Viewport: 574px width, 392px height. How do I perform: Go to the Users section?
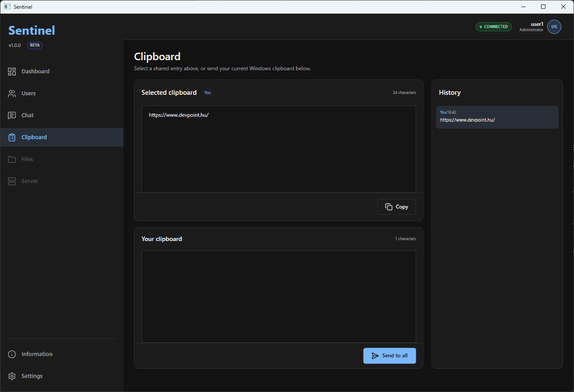click(x=62, y=94)
